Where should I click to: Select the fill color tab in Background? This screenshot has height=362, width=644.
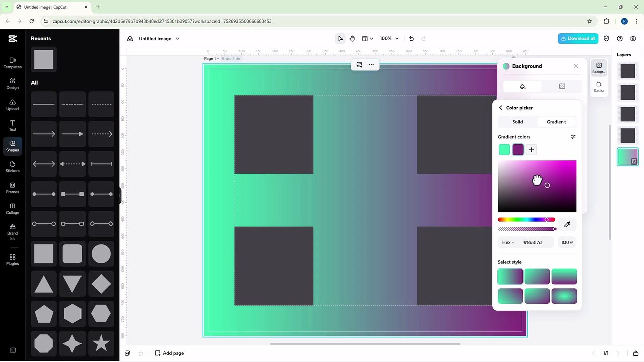[522, 86]
